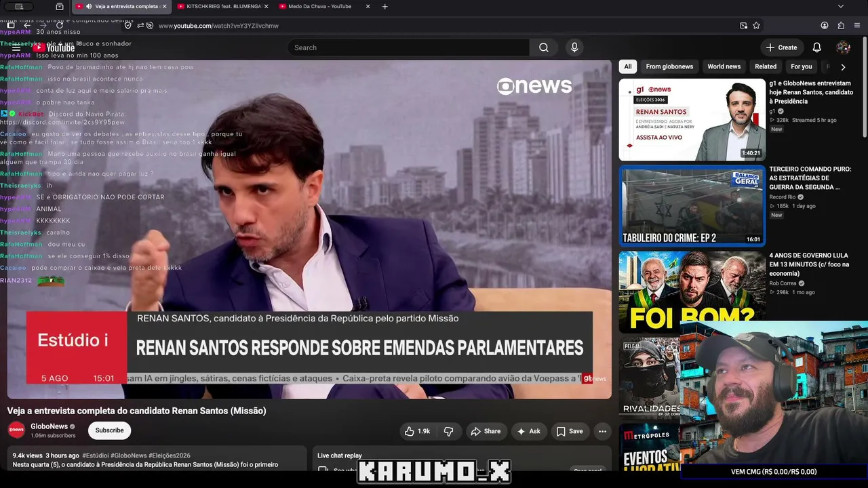Open g1 Renan Santos livestream thumbnail
Viewport: 868px width, 488px height.
[692, 119]
